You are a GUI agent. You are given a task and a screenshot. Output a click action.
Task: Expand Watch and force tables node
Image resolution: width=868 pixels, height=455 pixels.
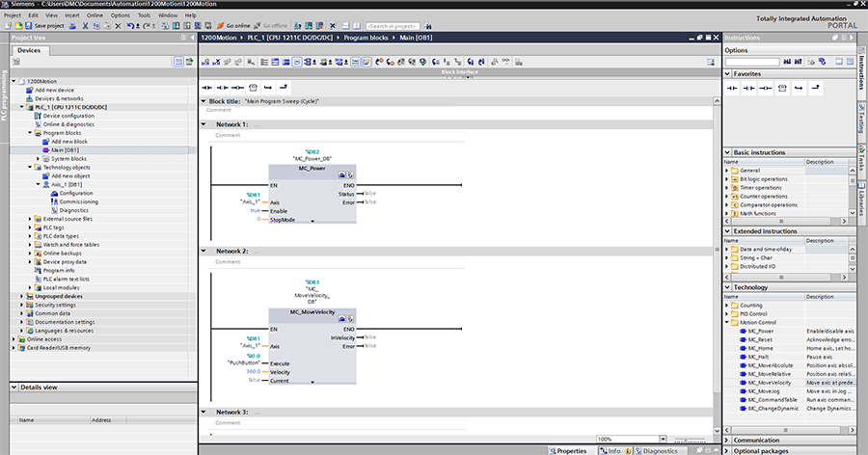(x=30, y=245)
